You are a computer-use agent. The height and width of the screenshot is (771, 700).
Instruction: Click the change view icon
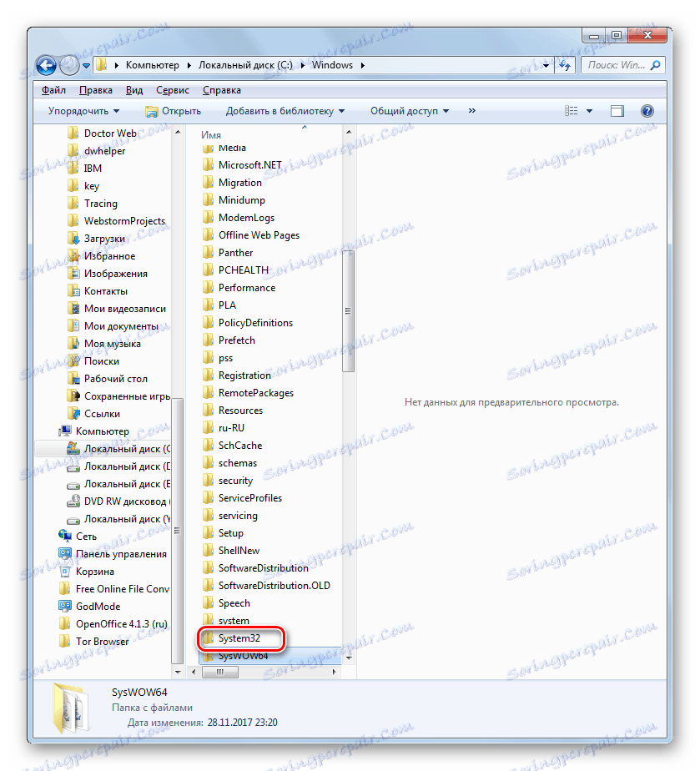click(572, 111)
